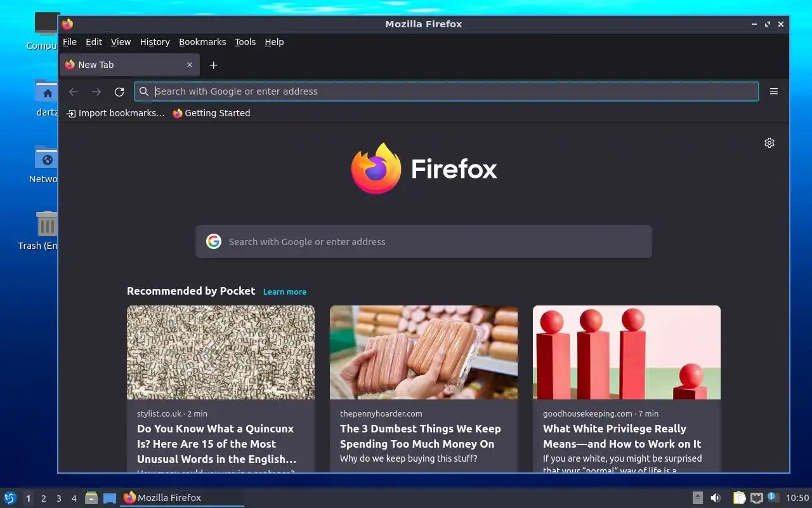812x508 pixels.
Task: Switch to virtual desktop 1
Action: tap(28, 498)
